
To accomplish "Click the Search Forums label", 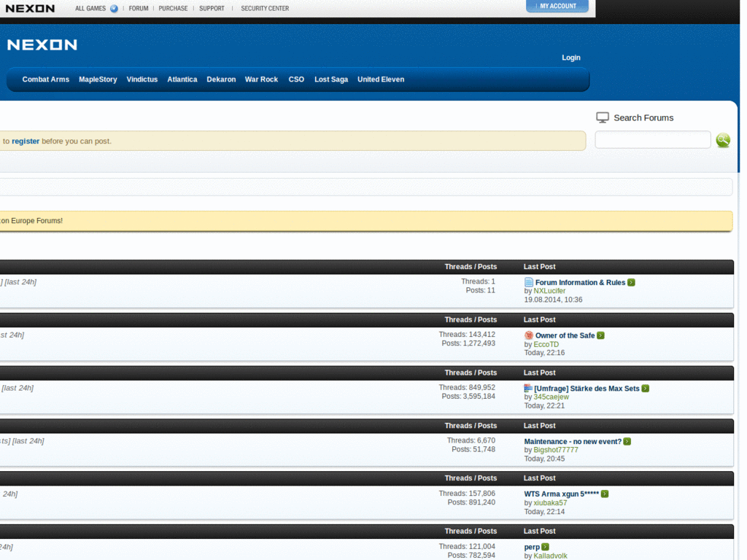I will [643, 117].
